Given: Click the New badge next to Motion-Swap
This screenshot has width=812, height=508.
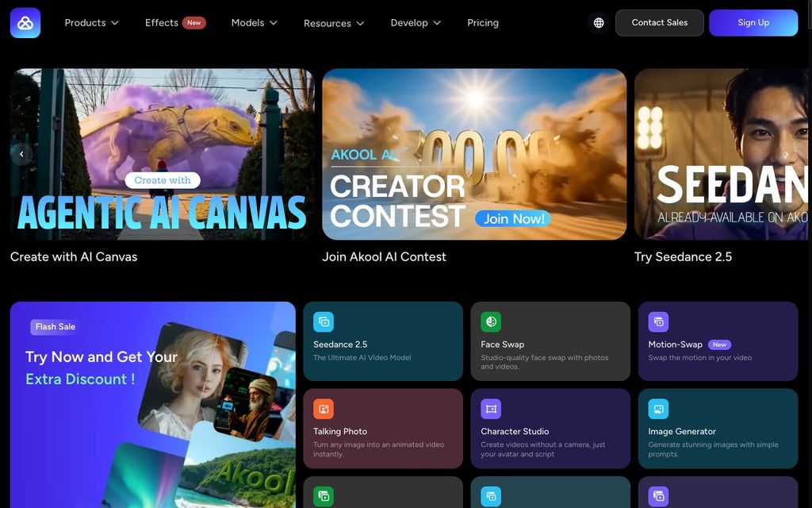Looking at the screenshot, I should (x=719, y=344).
